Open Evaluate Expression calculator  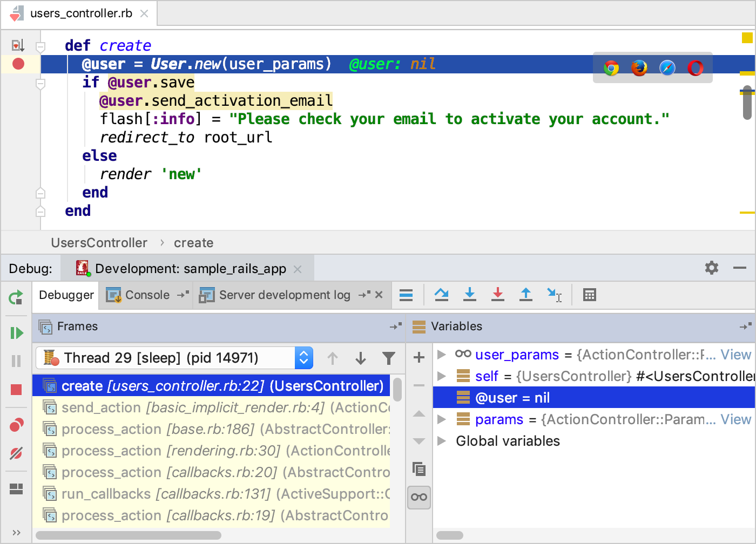tap(590, 295)
